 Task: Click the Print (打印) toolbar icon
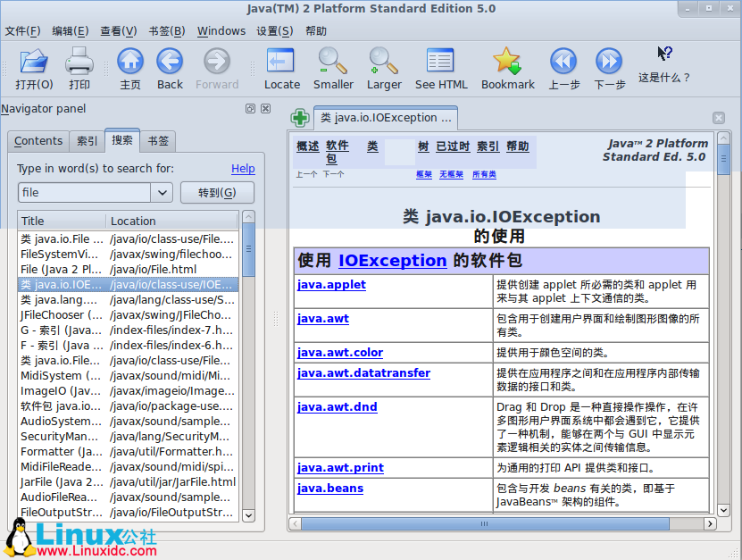click(79, 62)
